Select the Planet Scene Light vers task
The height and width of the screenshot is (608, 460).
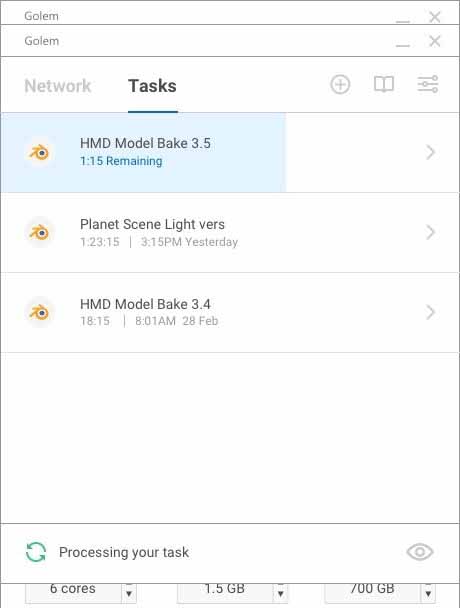tap(230, 233)
